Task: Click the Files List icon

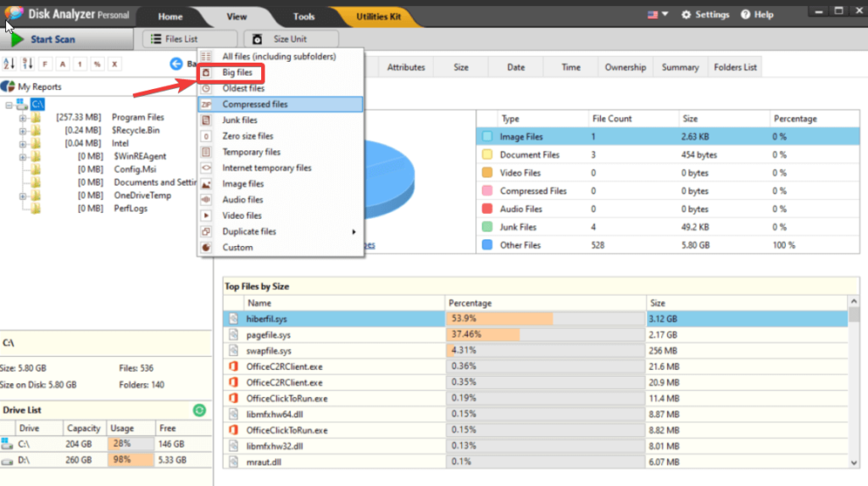Action: coord(156,39)
